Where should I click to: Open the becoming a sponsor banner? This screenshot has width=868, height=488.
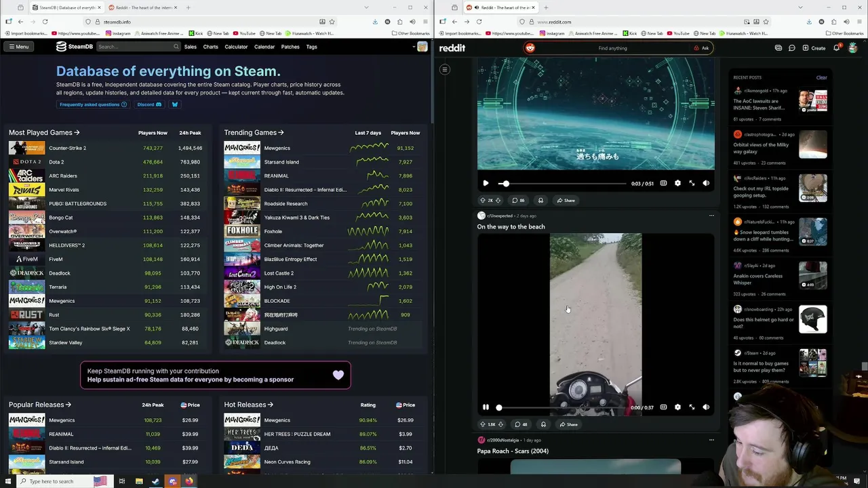tap(216, 375)
